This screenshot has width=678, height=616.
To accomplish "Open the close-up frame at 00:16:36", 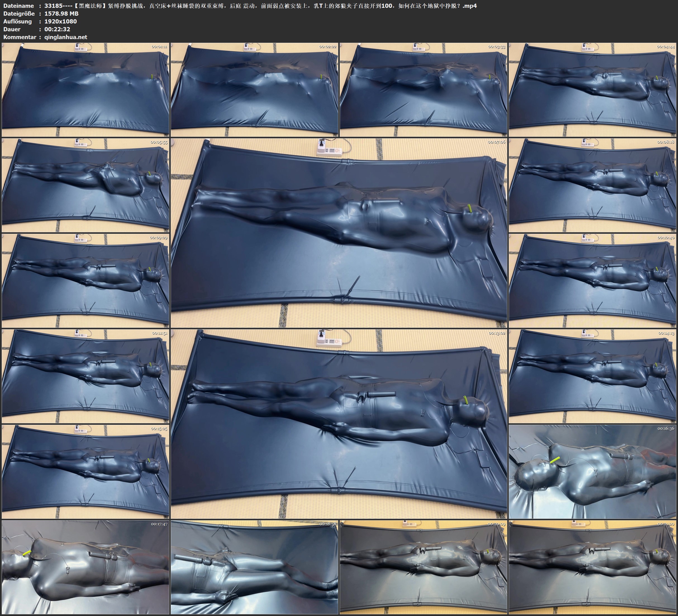I will 592,472.
